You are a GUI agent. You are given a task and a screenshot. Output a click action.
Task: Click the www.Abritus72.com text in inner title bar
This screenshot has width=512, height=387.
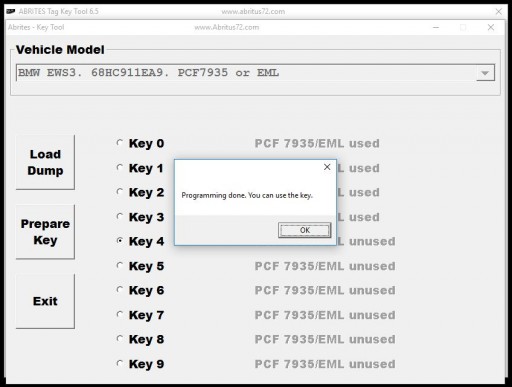pyautogui.click(x=227, y=27)
